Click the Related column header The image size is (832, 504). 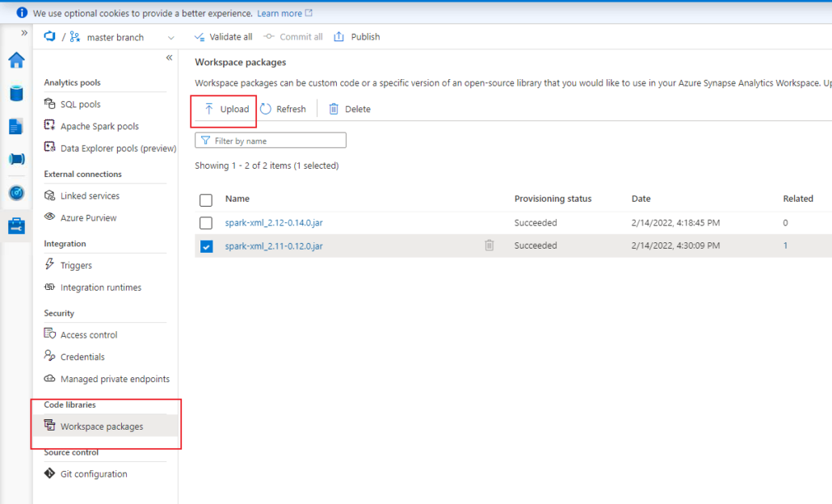click(798, 199)
